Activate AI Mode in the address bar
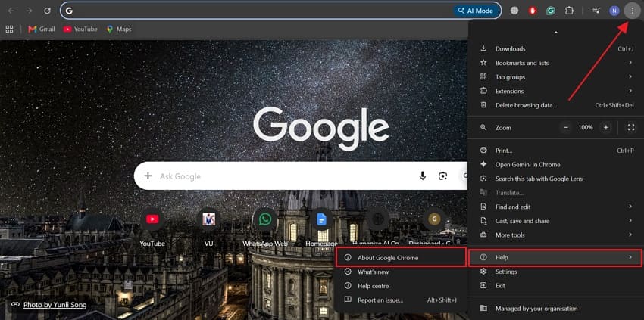644x320 pixels. coord(477,11)
